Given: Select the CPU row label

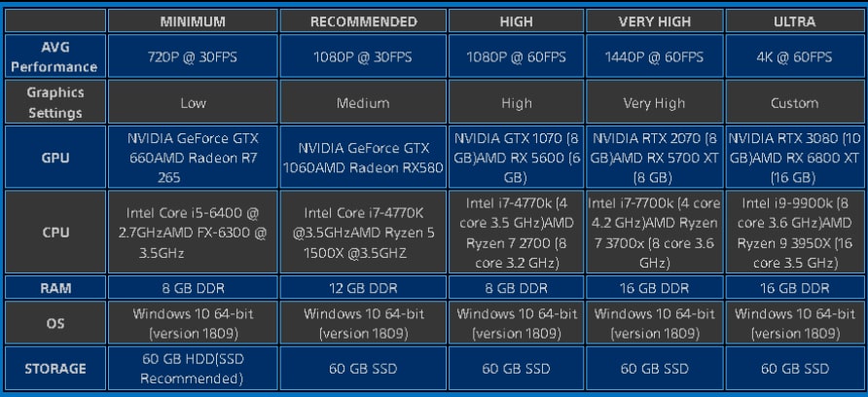Looking at the screenshot, I should pyautogui.click(x=54, y=232).
